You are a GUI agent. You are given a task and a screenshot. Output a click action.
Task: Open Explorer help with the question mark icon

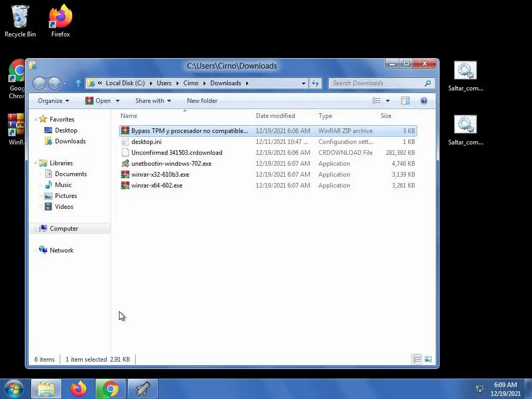point(424,101)
